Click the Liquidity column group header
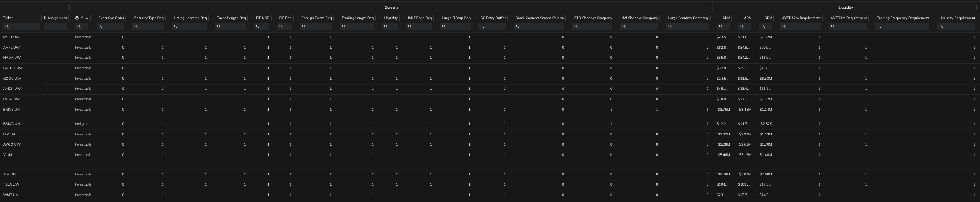Screen dimensions: 980x202 846,7
